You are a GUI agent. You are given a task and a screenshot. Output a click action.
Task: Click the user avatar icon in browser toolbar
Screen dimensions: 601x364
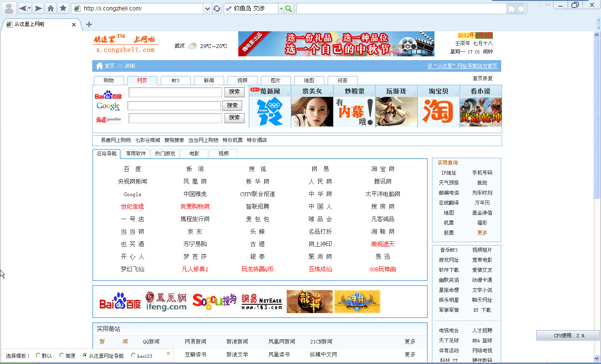pyautogui.click(x=9, y=8)
